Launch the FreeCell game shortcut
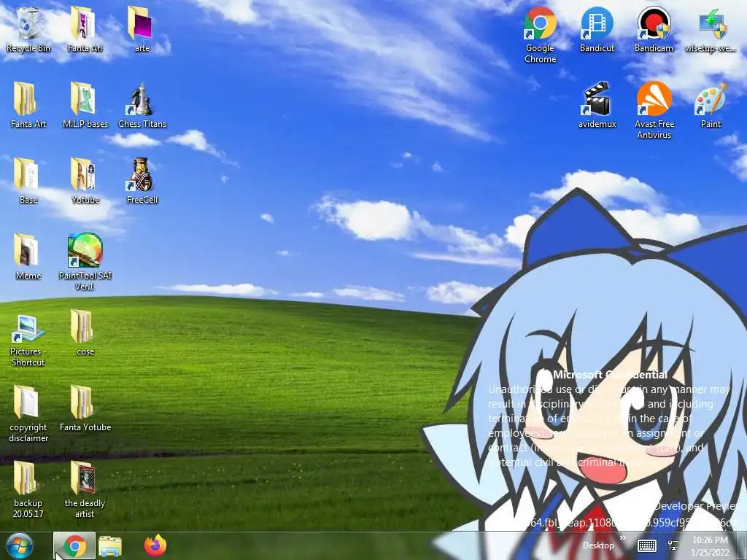 tap(142, 181)
